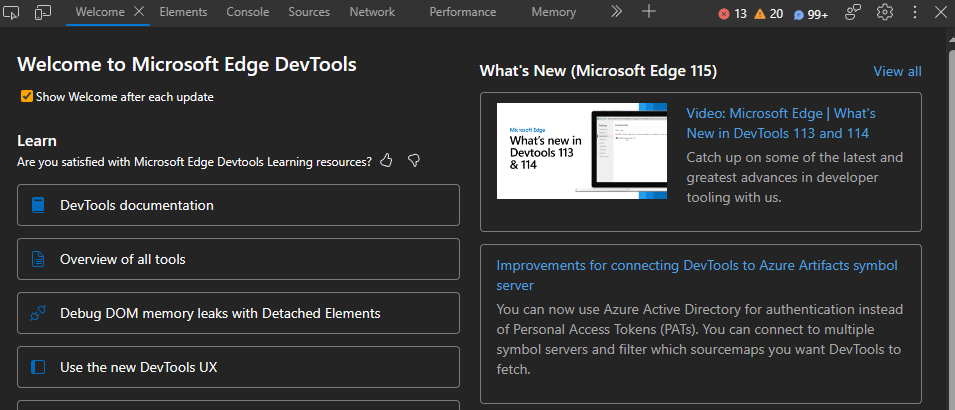Viewport: 955px width, 410px height.
Task: Open the customize and control DevTools menu
Action: click(915, 13)
